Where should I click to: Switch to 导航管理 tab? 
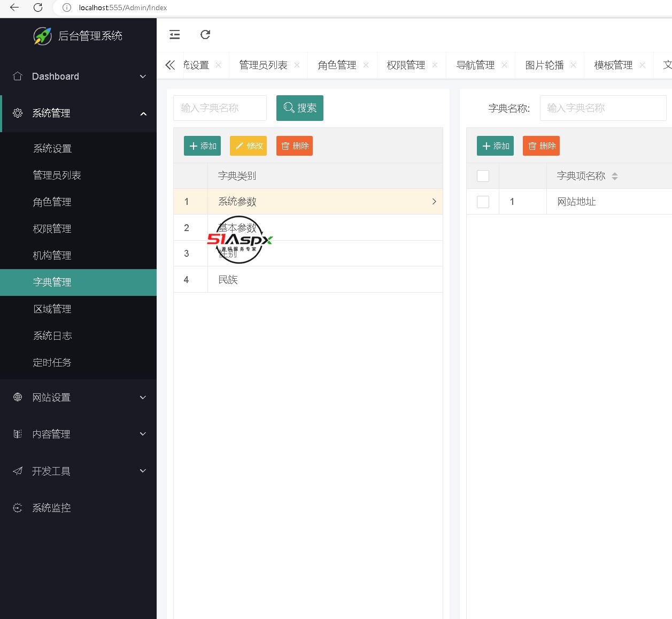475,65
